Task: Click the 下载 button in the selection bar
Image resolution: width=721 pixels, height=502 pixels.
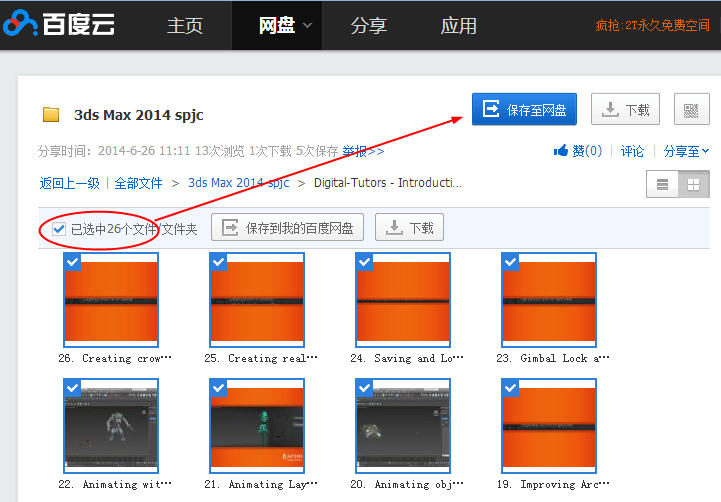Action: click(409, 227)
